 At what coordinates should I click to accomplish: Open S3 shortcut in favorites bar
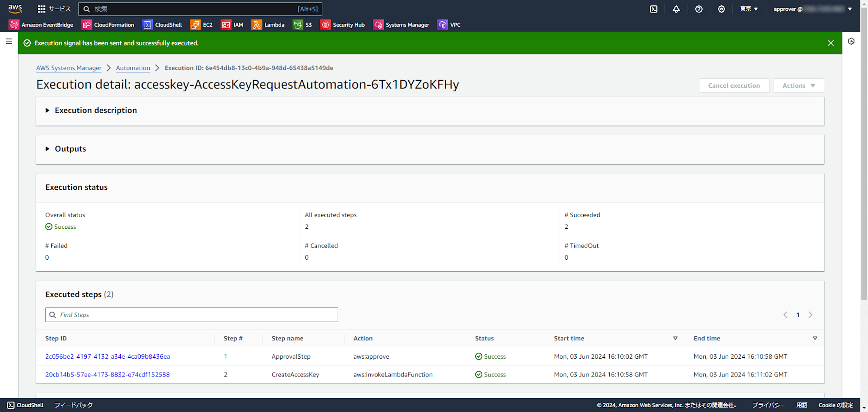pos(302,25)
